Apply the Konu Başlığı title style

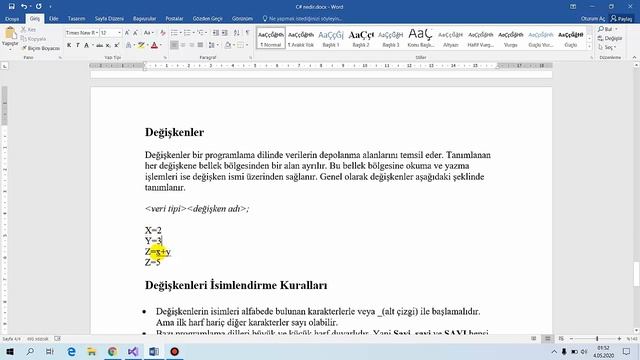[x=421, y=38]
